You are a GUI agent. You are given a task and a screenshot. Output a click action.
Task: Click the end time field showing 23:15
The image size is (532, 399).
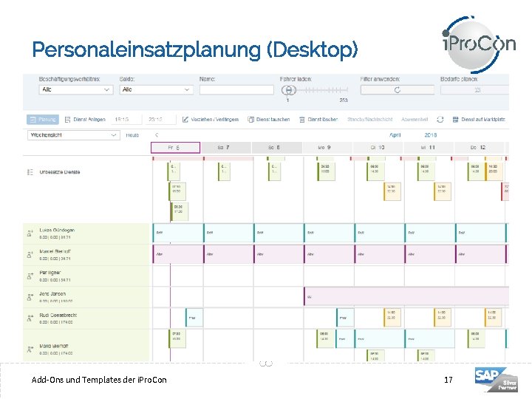pos(160,120)
